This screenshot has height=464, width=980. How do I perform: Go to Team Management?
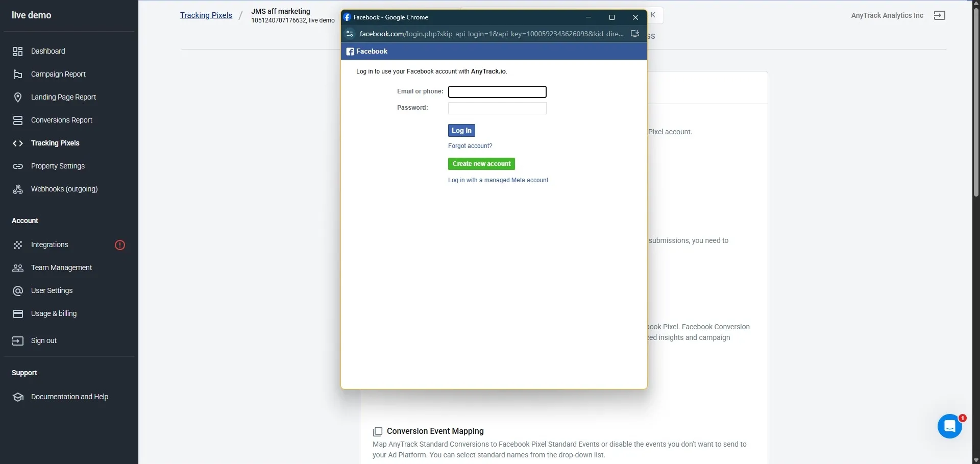[x=61, y=267]
